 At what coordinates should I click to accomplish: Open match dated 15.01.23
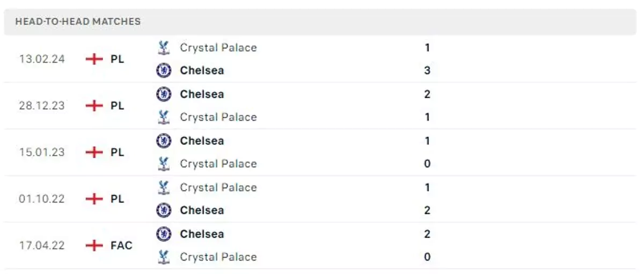tap(42, 152)
